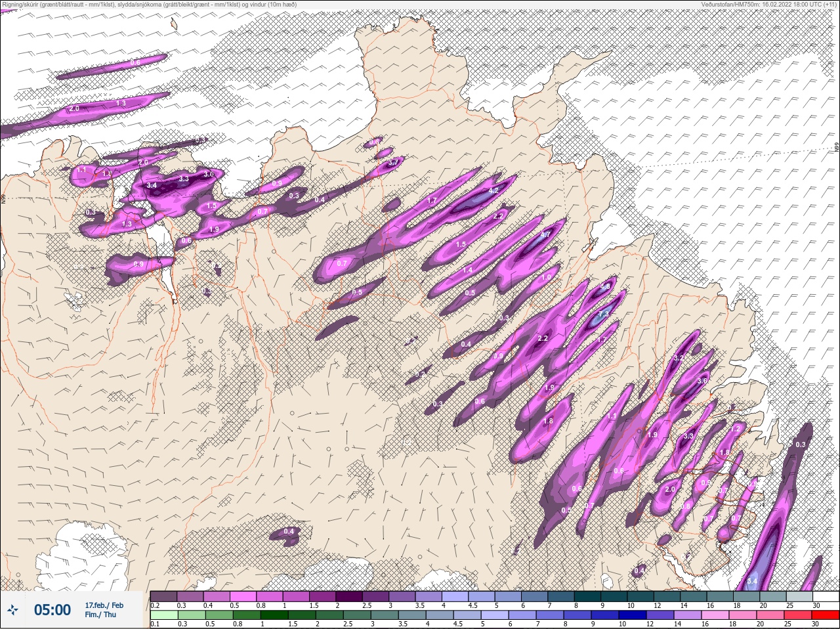Click the 3.2 precipitation value label
Viewport: 840px width, 629px height.
(x=679, y=358)
